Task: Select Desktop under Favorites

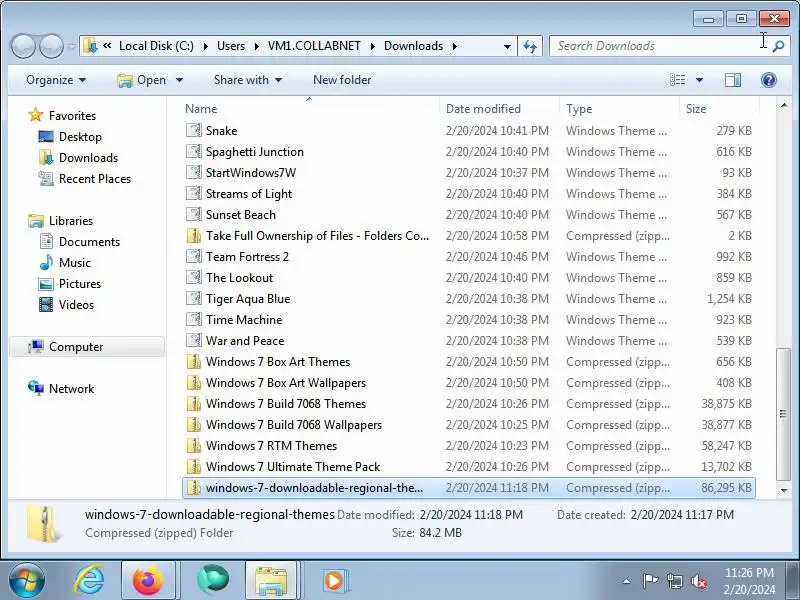Action: tap(80, 137)
